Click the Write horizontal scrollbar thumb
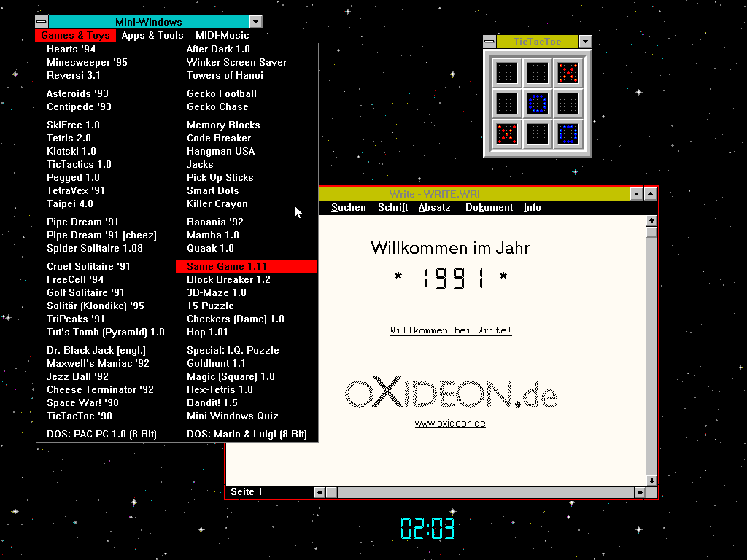This screenshot has height=560, width=747. click(x=332, y=492)
